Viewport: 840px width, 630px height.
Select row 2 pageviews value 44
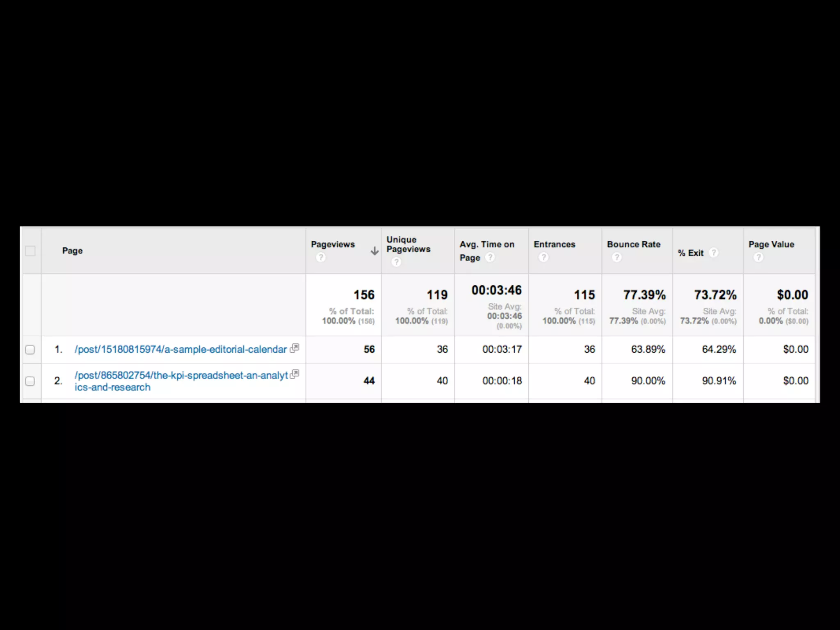click(x=369, y=381)
